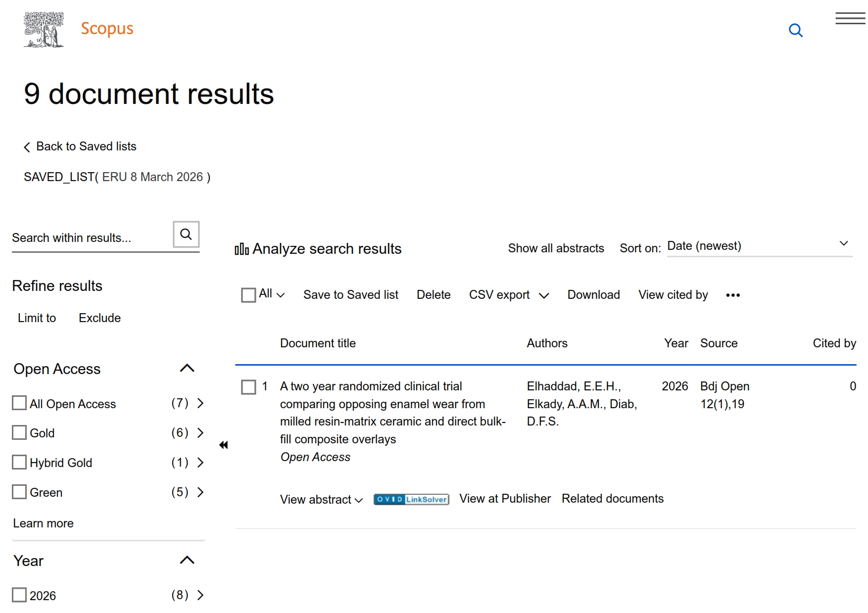Collapse the Open Access filter section
868x613 pixels.
(187, 369)
